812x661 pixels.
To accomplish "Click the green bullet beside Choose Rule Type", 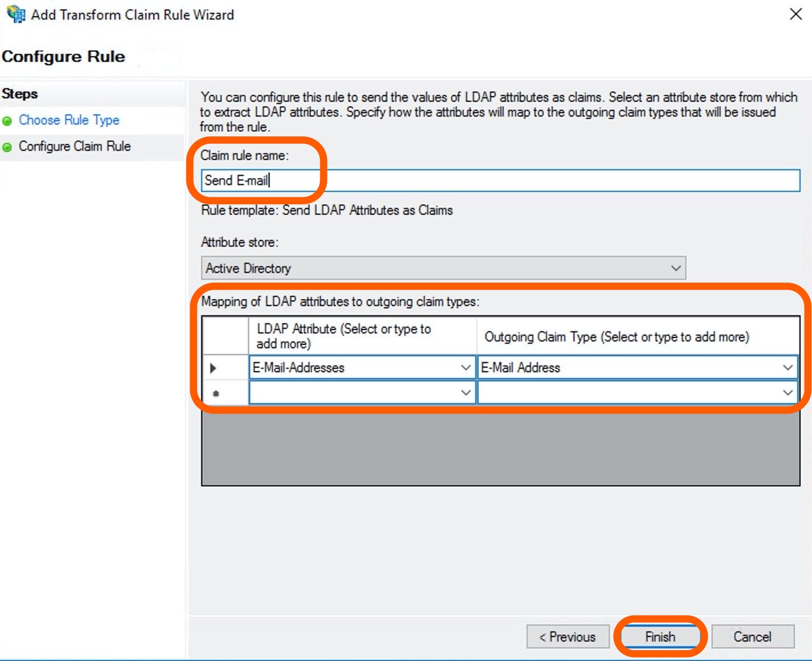I will 7,121.
